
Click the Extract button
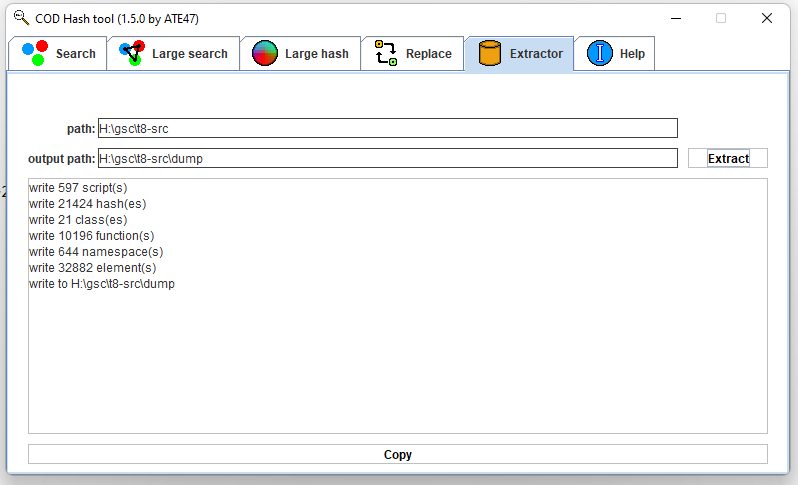tap(728, 158)
